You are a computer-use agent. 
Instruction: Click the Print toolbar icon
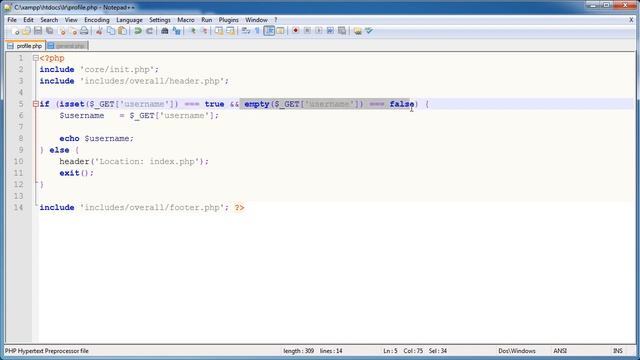[x=84, y=31]
